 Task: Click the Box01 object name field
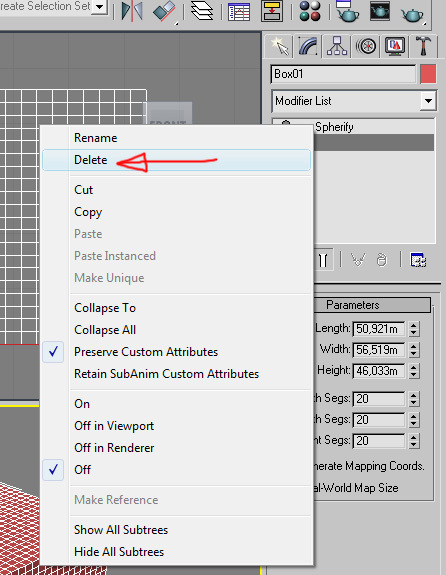[x=343, y=74]
